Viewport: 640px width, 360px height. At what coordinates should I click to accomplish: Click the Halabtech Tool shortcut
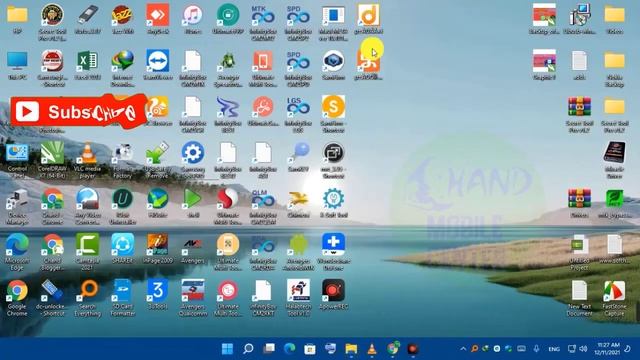[298, 298]
